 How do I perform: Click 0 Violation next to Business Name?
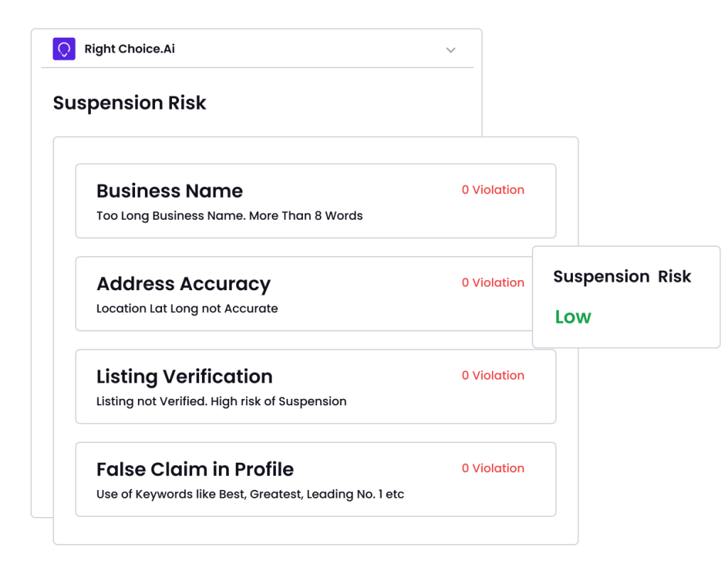[493, 190]
